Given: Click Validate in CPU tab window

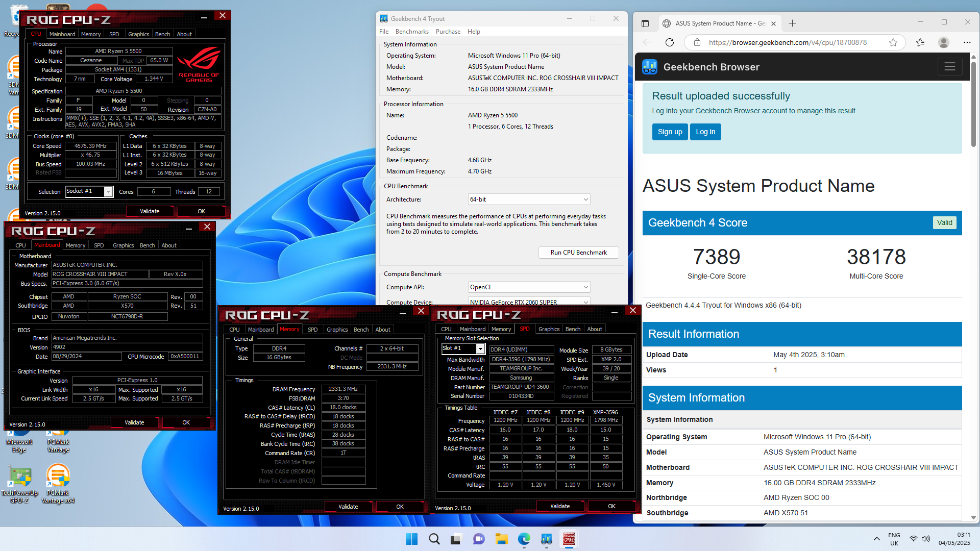Looking at the screenshot, I should (150, 211).
